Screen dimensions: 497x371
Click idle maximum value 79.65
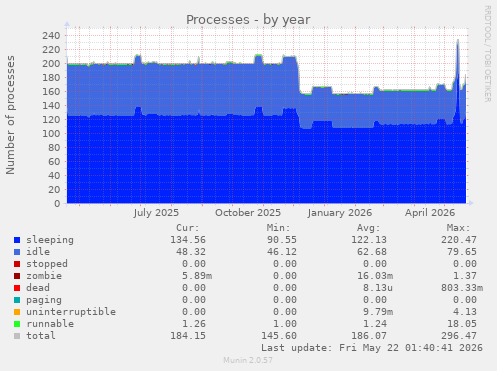(x=462, y=252)
